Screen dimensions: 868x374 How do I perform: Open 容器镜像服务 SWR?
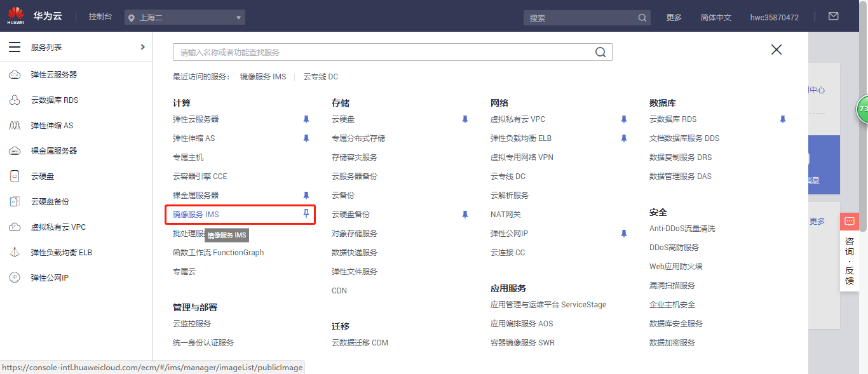[522, 343]
